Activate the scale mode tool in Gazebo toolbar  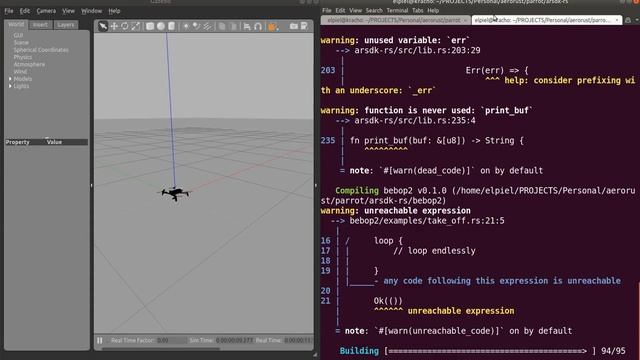point(135,26)
